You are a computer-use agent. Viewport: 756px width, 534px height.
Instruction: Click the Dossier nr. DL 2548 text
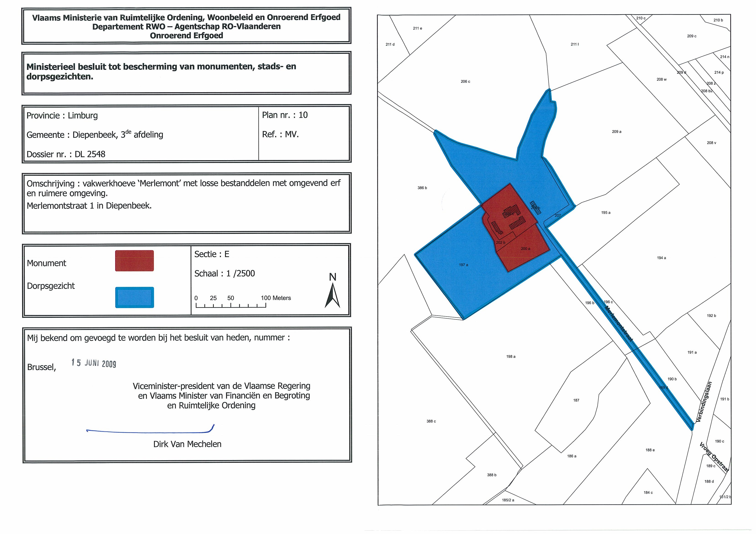coord(66,154)
